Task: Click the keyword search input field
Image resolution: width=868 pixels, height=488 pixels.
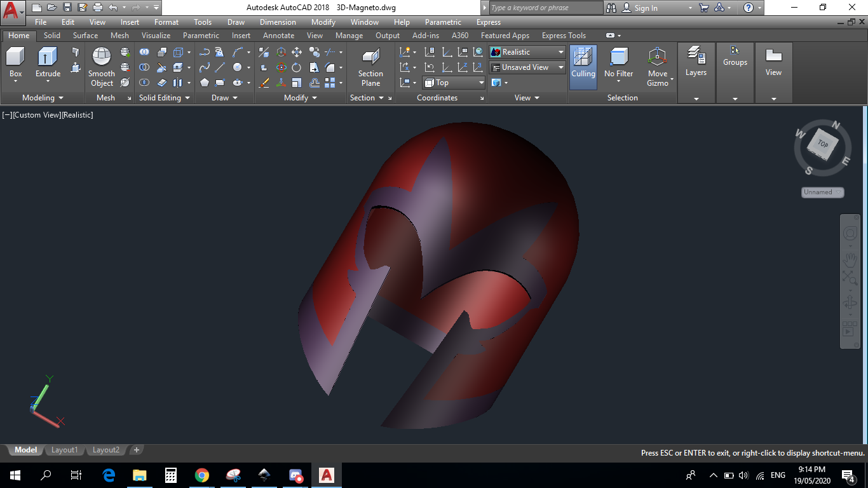Action: (545, 8)
